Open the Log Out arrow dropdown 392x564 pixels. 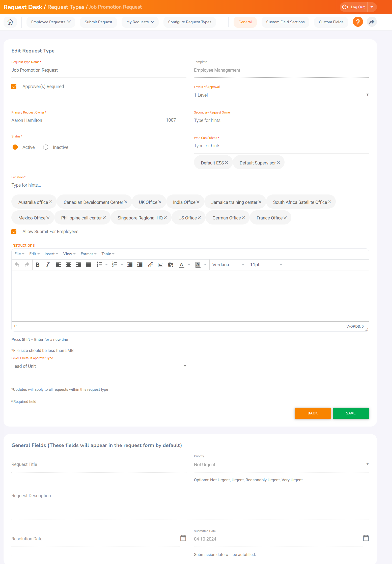[372, 7]
